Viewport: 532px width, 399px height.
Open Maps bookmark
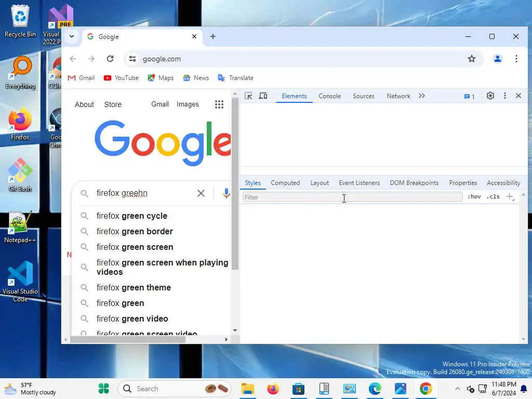(x=161, y=78)
